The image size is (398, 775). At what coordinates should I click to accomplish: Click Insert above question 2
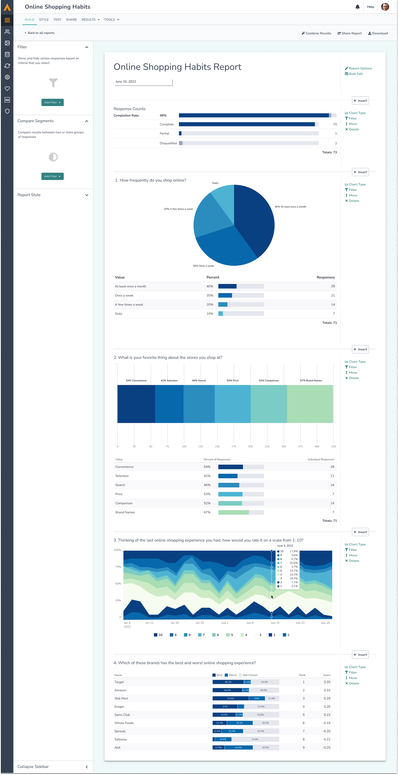[x=360, y=349]
